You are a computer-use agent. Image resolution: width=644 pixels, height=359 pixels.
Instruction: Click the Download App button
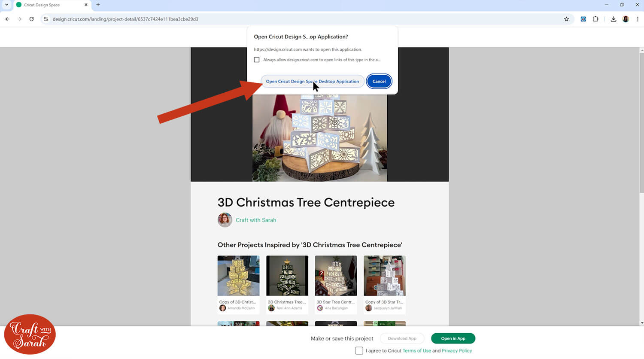coord(402,338)
